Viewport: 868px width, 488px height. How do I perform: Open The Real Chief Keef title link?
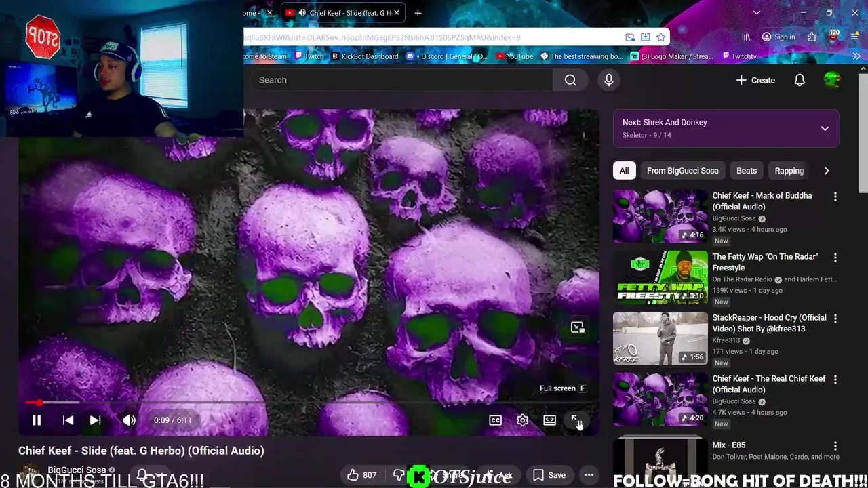coord(769,384)
